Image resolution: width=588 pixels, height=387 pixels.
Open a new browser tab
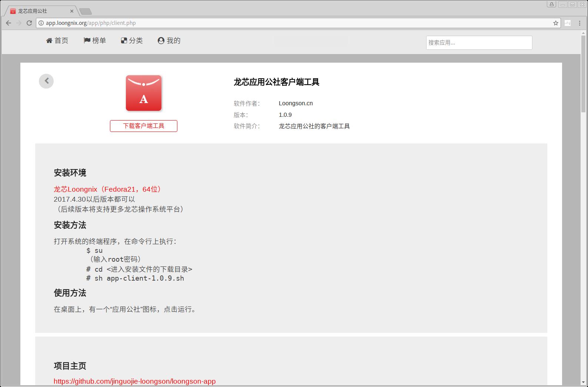point(86,11)
